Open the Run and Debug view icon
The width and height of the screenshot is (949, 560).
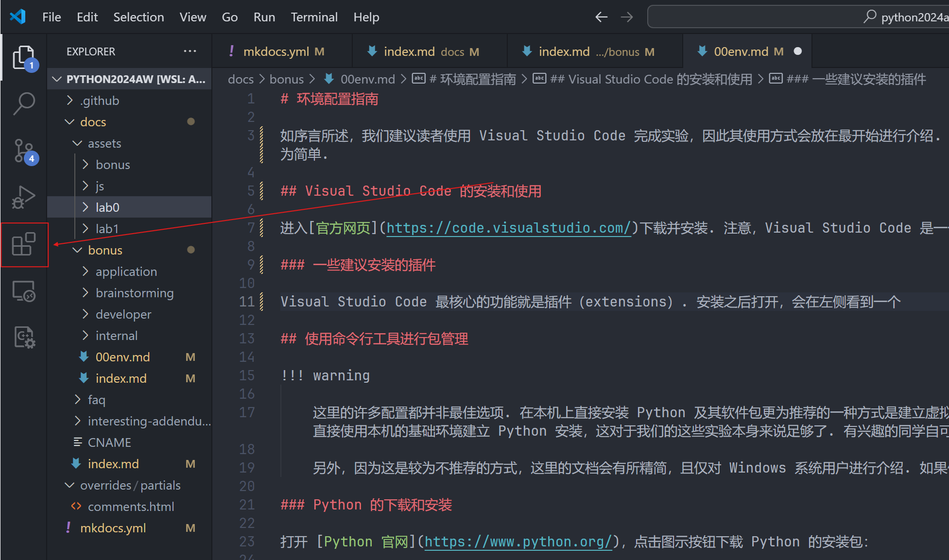pos(24,197)
